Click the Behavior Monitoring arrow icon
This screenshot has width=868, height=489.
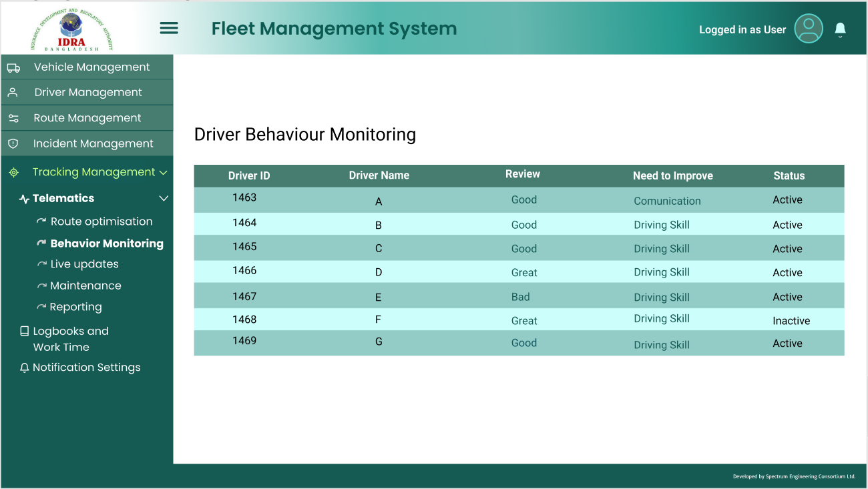click(x=41, y=243)
